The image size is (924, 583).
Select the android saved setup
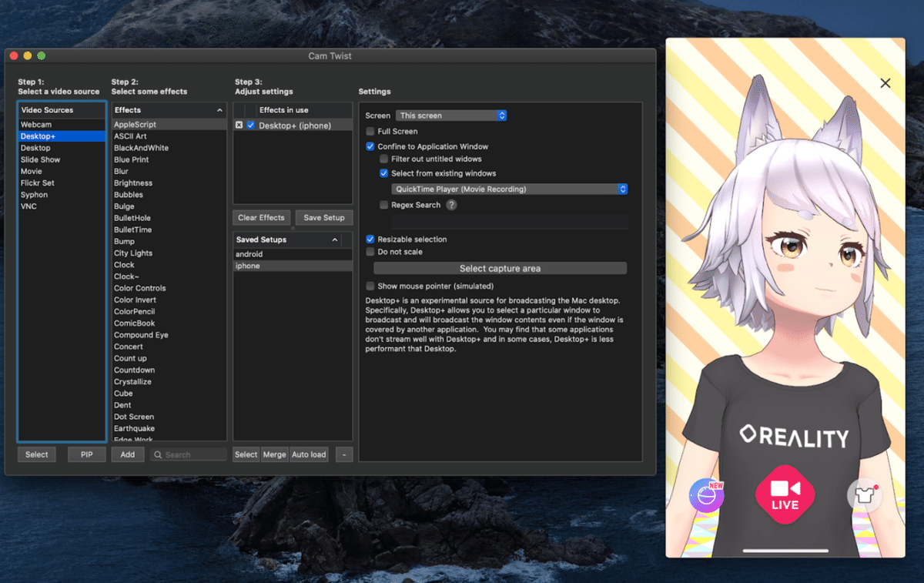[x=293, y=254]
